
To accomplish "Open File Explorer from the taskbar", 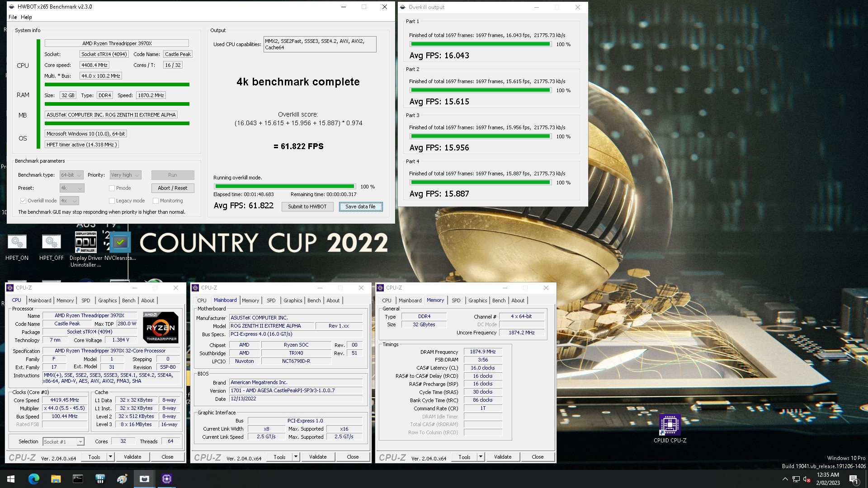I will 56,479.
